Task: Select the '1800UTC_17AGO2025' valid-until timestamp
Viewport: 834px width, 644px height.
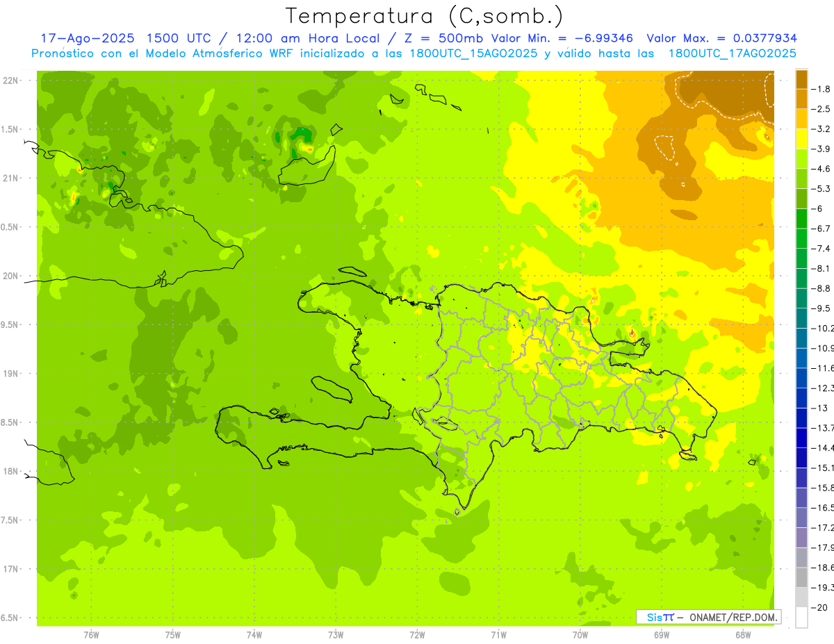Action: coord(732,53)
